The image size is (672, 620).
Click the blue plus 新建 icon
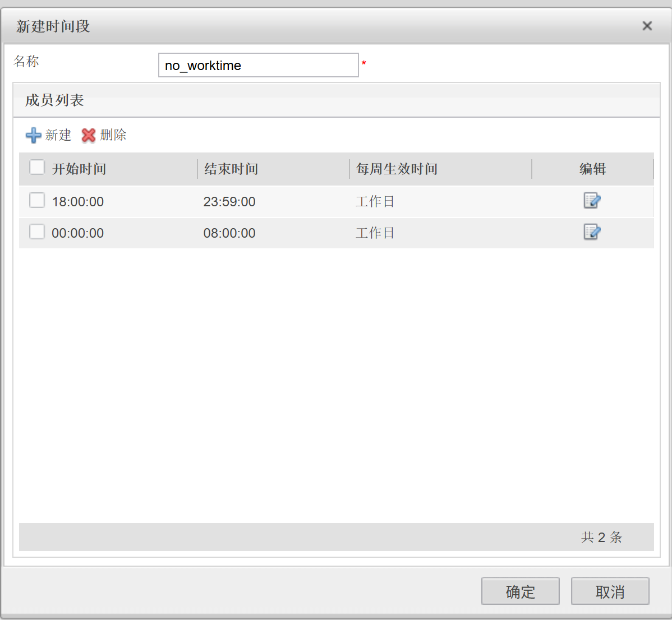point(34,135)
